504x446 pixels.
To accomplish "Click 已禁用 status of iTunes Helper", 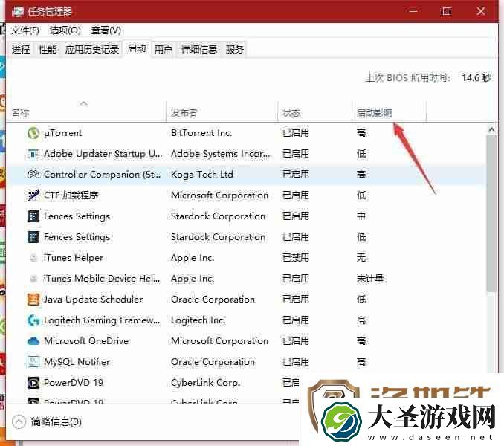I will [296, 258].
